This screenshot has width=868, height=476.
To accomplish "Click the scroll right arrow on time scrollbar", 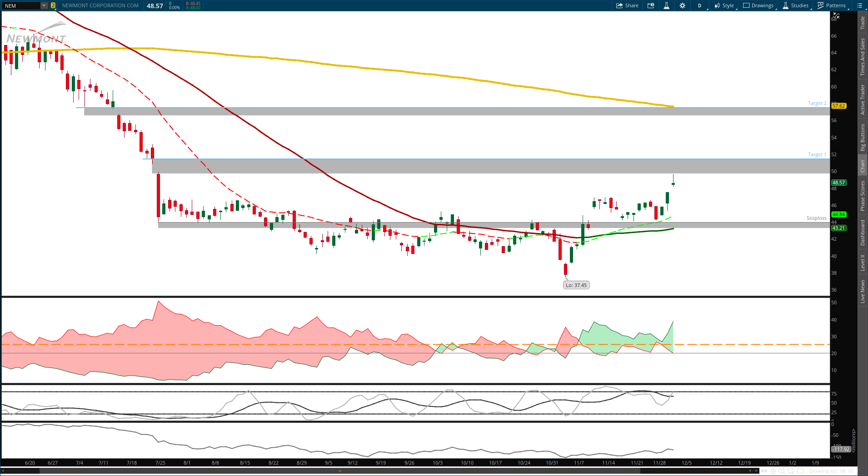I will (757, 471).
